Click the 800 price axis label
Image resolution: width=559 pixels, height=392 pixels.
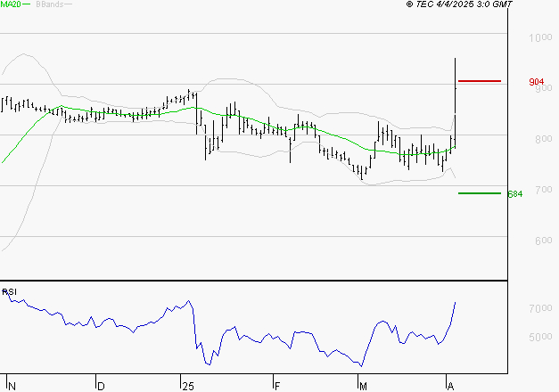544,139
